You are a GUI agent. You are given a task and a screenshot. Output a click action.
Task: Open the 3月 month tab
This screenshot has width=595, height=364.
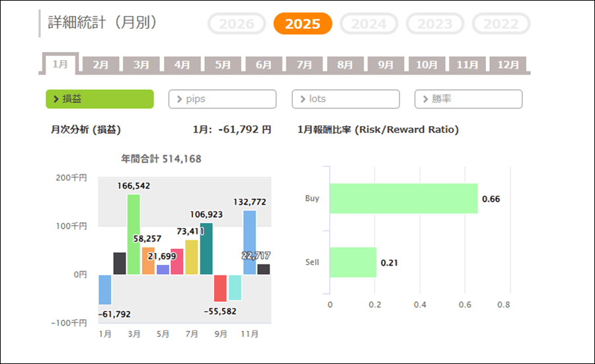coord(141,65)
